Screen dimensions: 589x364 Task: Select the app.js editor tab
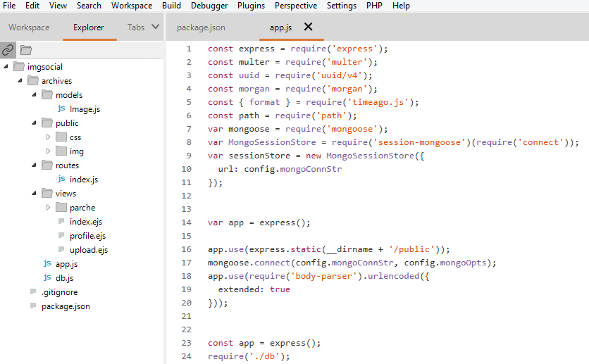280,27
